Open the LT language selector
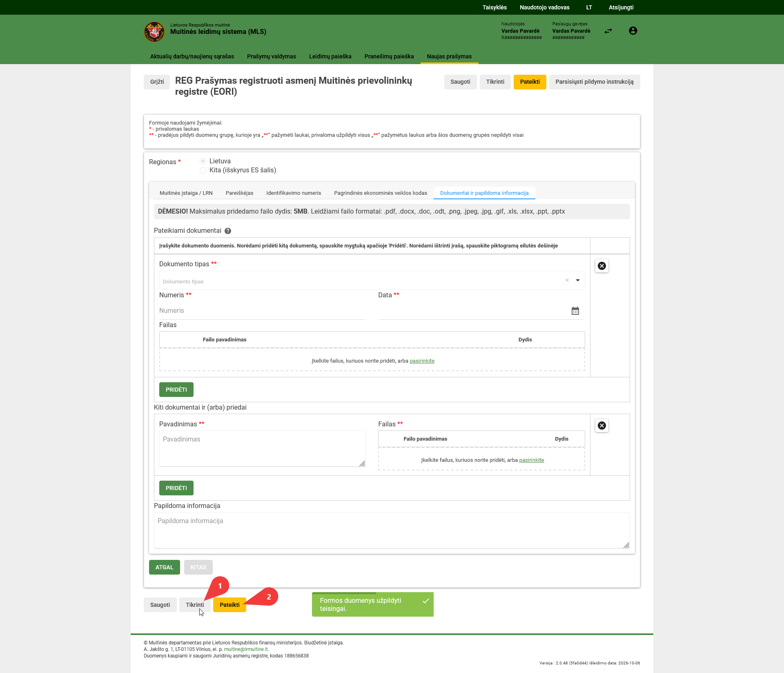 click(x=589, y=7)
